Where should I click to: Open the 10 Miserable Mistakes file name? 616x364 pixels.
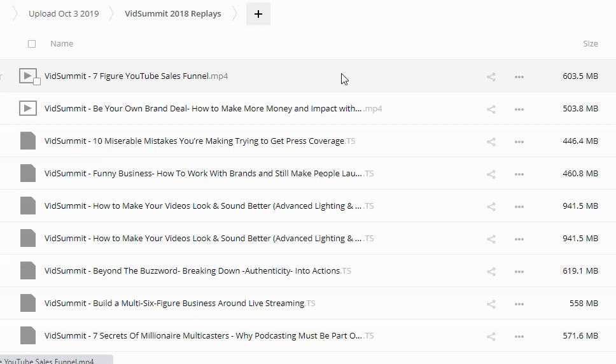tap(194, 141)
